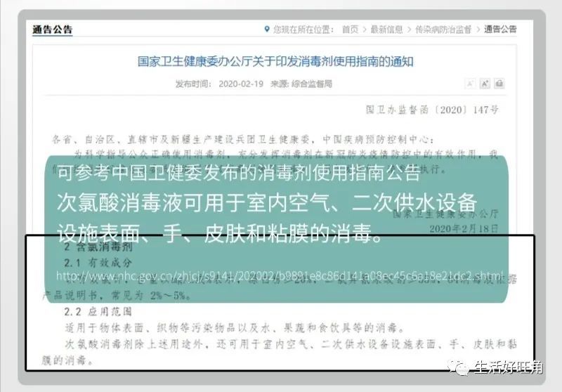Click the increase font size icon
This screenshot has width=562, height=392.
click(x=485, y=84)
